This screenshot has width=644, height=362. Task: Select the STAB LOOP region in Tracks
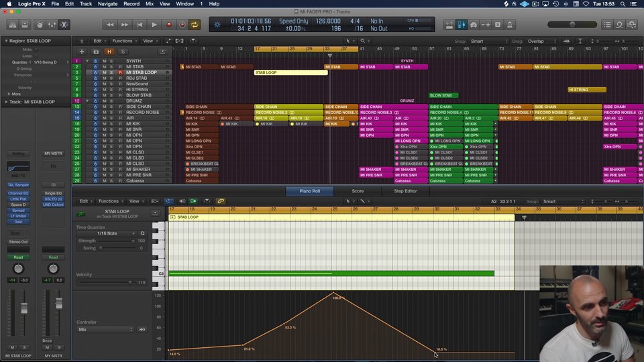pos(290,72)
